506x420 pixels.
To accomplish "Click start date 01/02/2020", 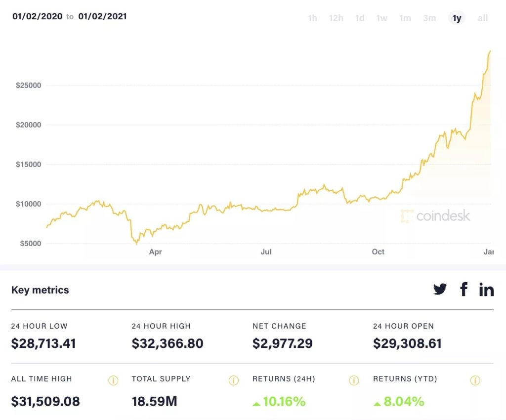I will click(38, 16).
